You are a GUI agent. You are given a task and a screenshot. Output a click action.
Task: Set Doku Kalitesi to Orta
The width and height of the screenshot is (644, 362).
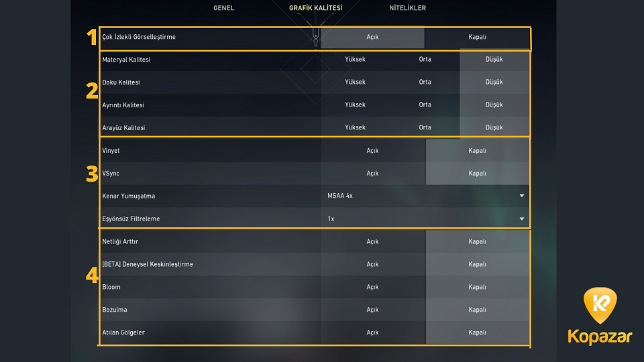tap(425, 82)
